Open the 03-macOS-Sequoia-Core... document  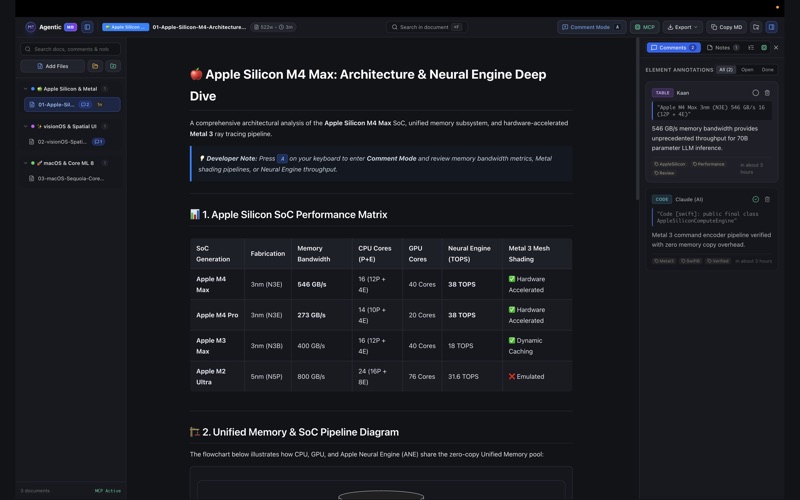click(x=72, y=179)
